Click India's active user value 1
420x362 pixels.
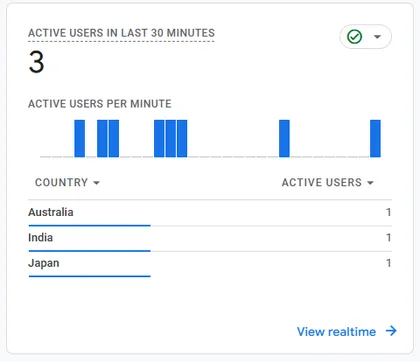click(x=388, y=237)
